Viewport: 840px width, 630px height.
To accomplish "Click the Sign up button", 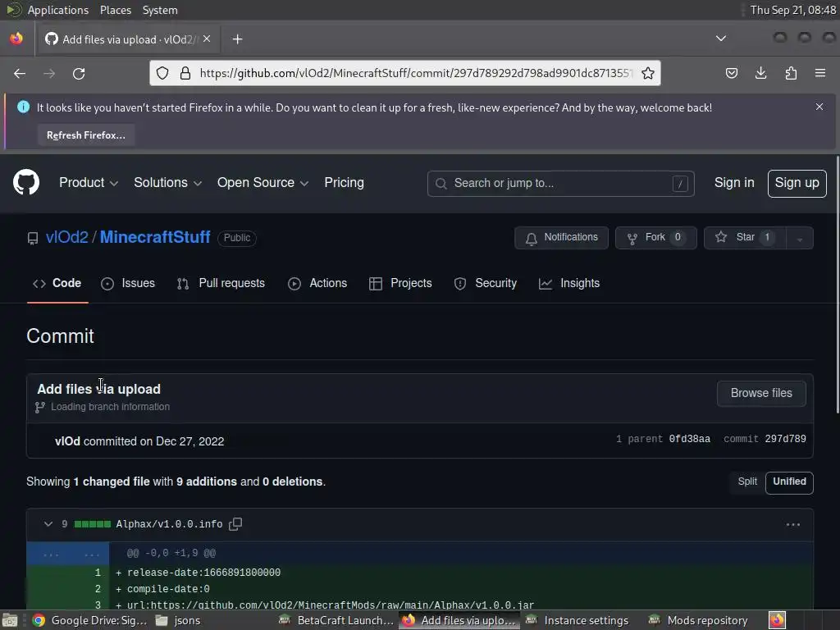I will 797,183.
